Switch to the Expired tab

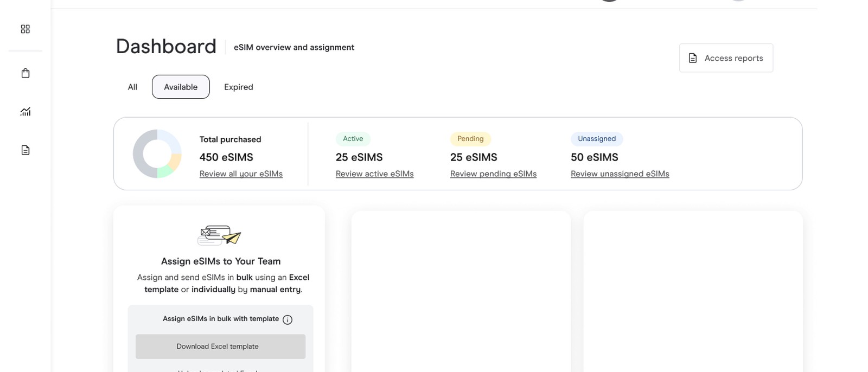[239, 87]
